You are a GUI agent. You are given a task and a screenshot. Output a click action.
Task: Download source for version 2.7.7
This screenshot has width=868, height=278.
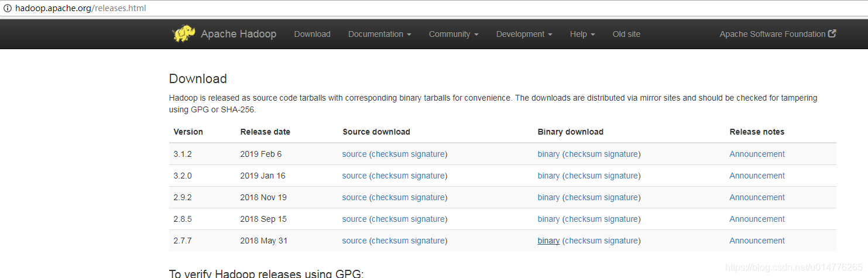click(x=354, y=241)
